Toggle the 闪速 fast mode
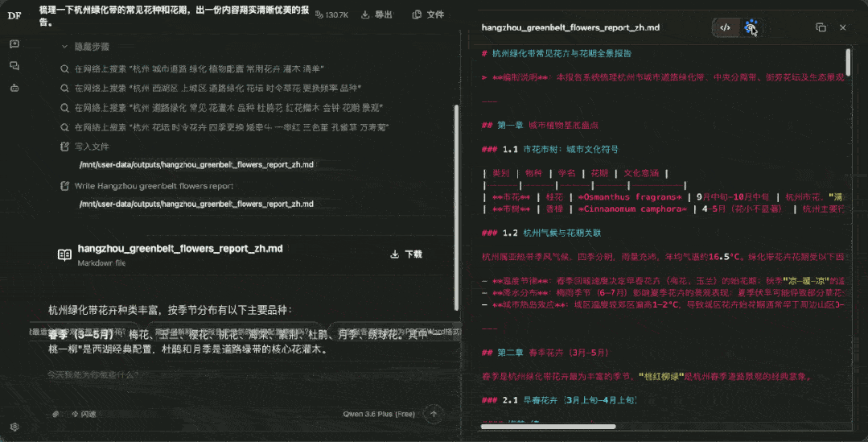This screenshot has height=442, width=868. [x=84, y=414]
